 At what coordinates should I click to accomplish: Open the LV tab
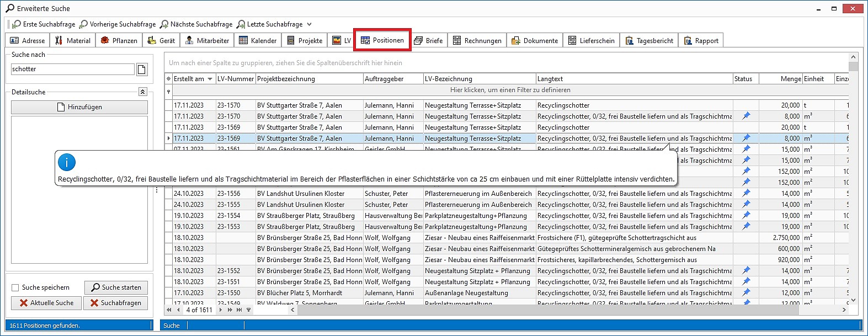342,40
